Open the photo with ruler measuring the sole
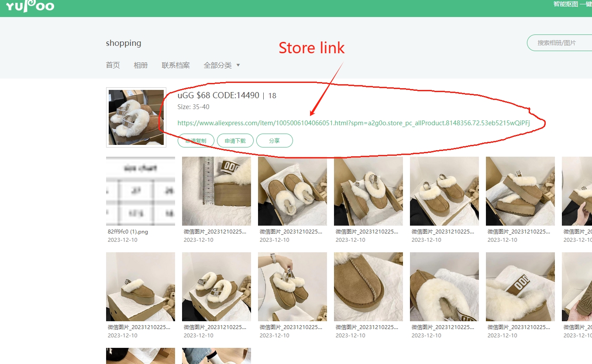The height and width of the screenshot is (364, 592). [x=217, y=191]
